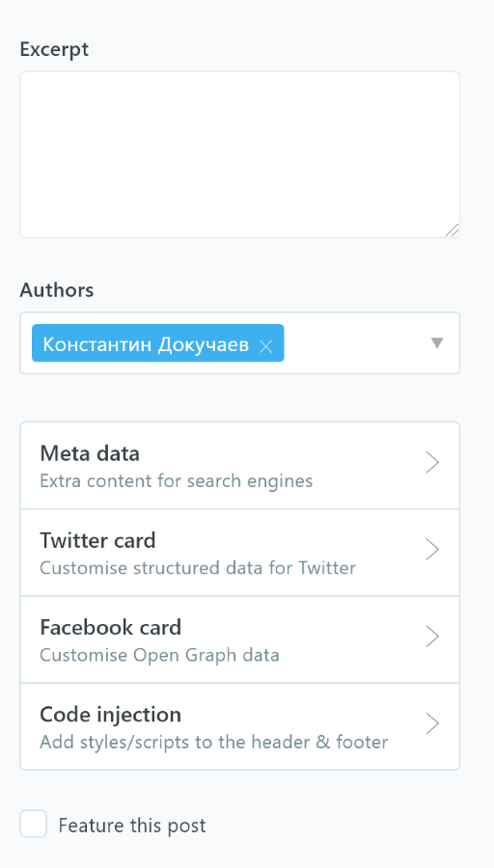Click the Excerpt textarea resize handle

[452, 231]
